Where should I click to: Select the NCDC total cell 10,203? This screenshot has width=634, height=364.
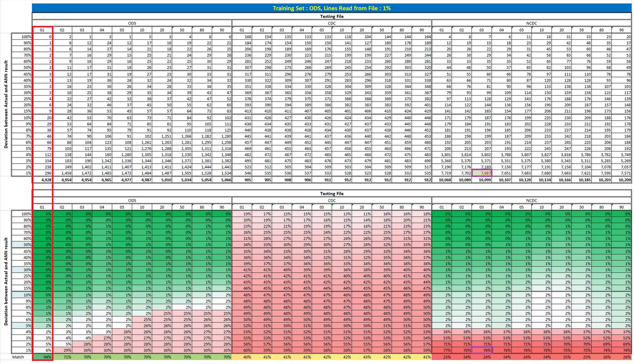click(x=601, y=181)
